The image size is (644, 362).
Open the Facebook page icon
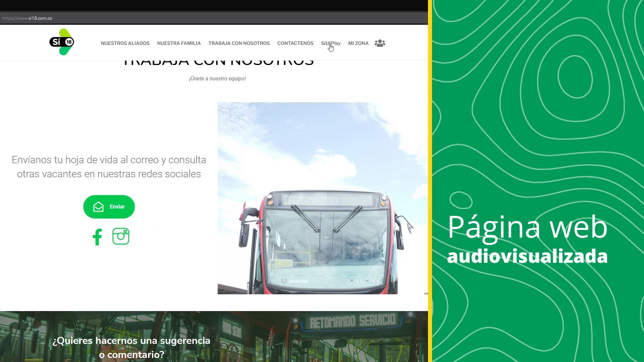click(97, 237)
